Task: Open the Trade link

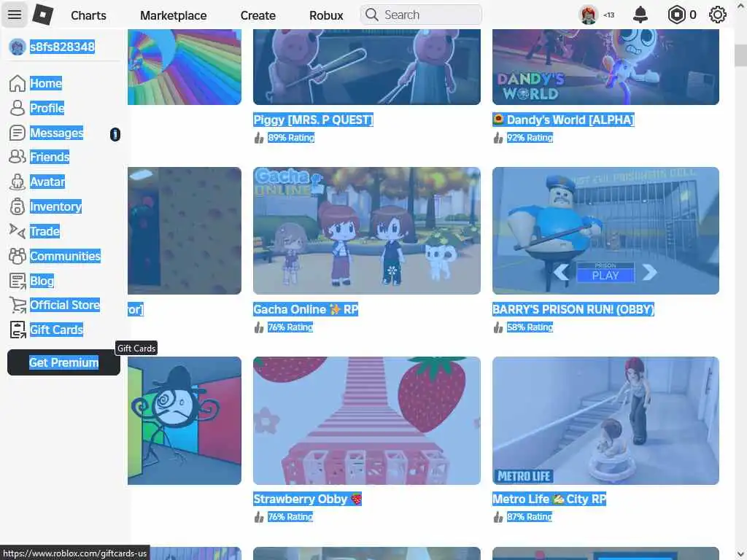Action: 44,231
